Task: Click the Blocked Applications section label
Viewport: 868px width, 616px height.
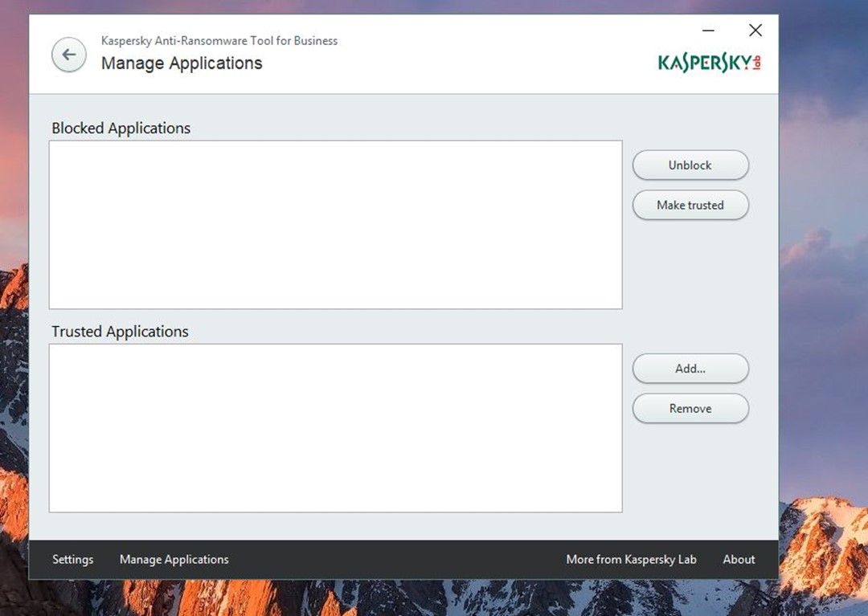Action: tap(121, 129)
